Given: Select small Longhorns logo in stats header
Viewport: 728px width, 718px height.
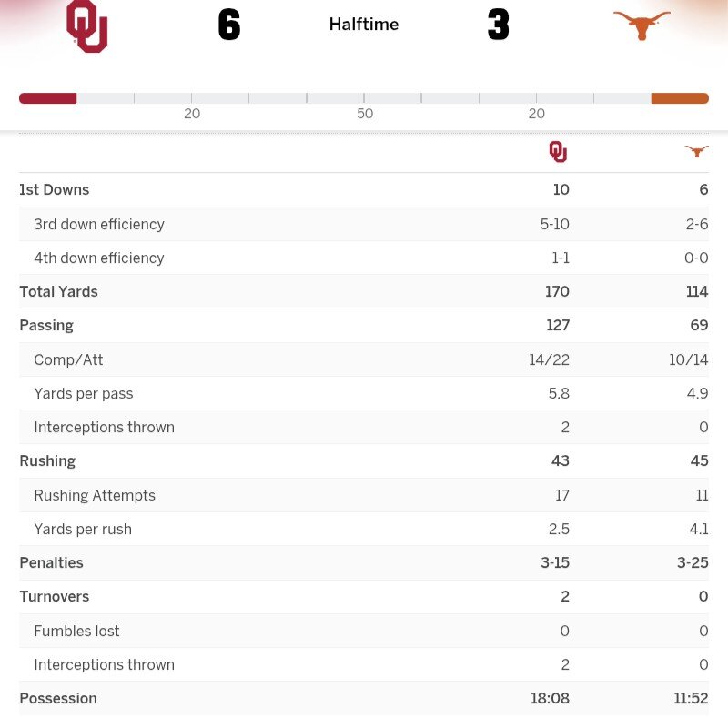Looking at the screenshot, I should pyautogui.click(x=696, y=152).
